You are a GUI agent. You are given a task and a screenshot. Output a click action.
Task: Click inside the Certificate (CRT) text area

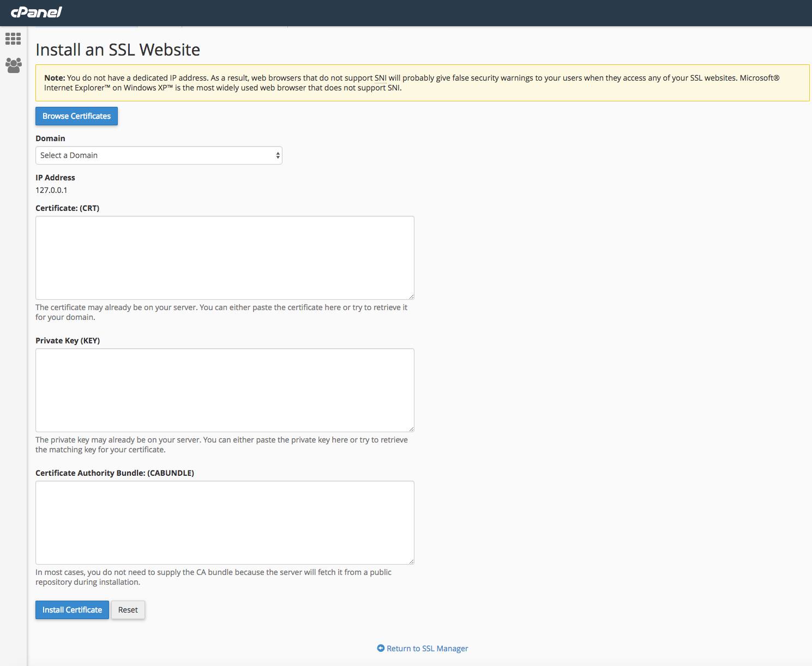pos(225,257)
